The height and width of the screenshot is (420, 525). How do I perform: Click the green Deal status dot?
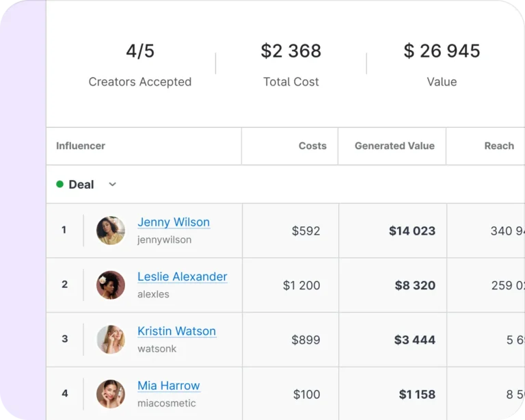(x=60, y=184)
